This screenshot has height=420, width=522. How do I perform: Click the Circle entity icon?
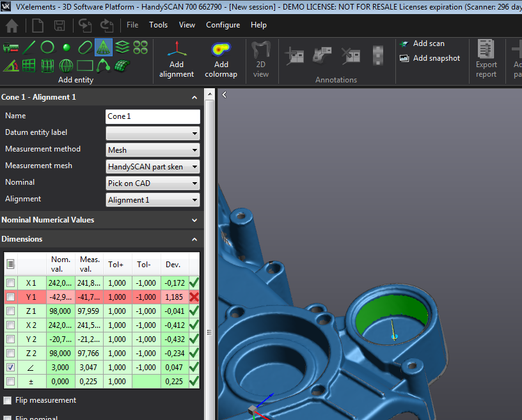(x=47, y=47)
